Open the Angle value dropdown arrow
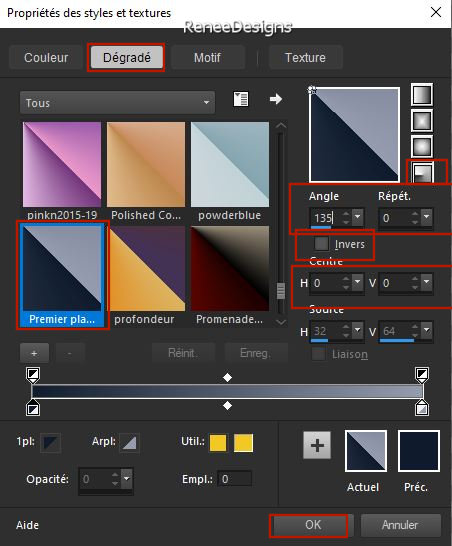This screenshot has height=546, width=452. point(357,218)
